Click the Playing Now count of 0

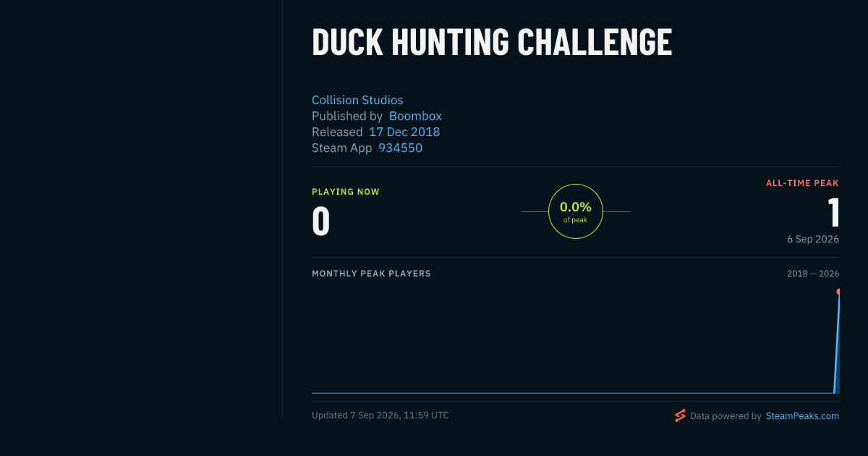click(x=321, y=221)
